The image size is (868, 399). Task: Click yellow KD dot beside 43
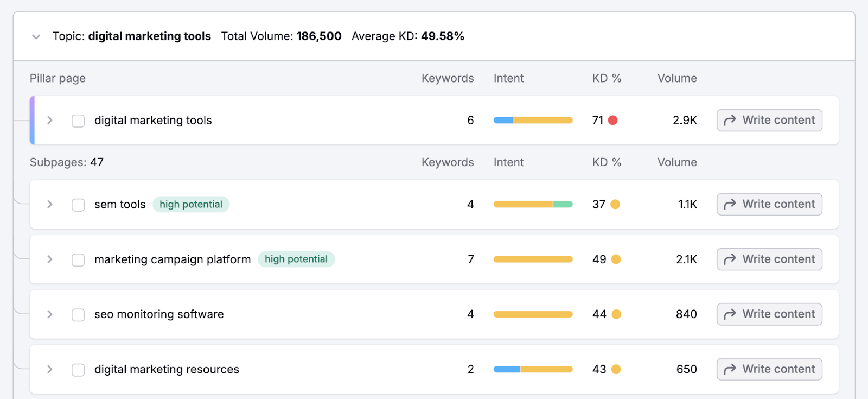pyautogui.click(x=616, y=369)
